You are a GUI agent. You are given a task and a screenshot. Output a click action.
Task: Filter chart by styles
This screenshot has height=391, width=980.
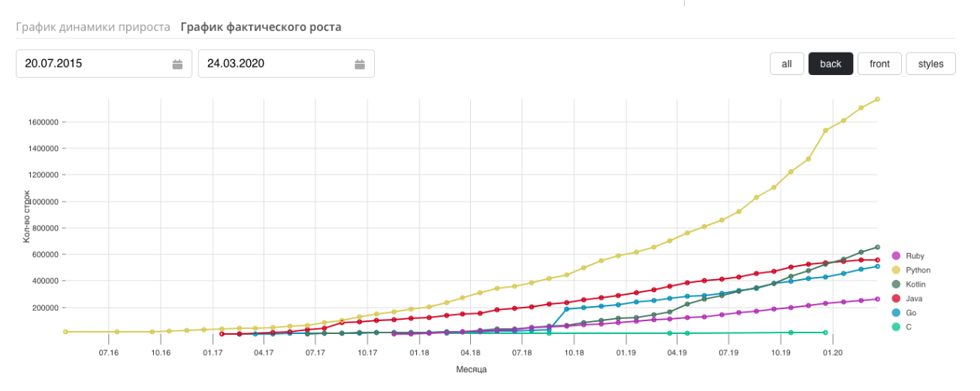pos(930,64)
